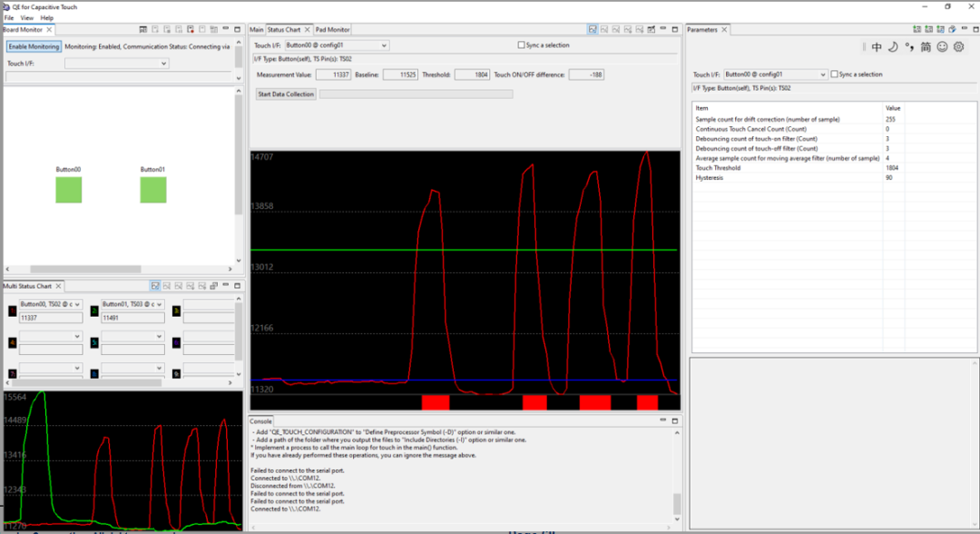Click the Enable Monitoring button
This screenshot has width=980, height=534.
click(34, 46)
